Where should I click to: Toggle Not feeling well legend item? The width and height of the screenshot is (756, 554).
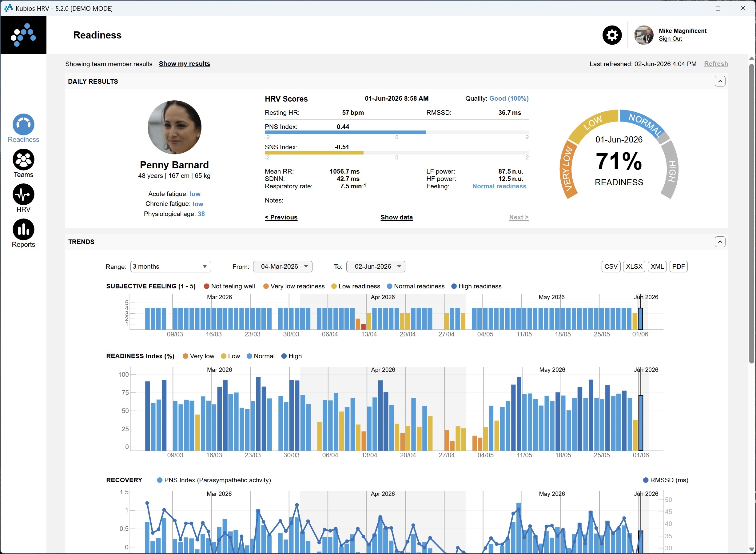click(x=229, y=286)
